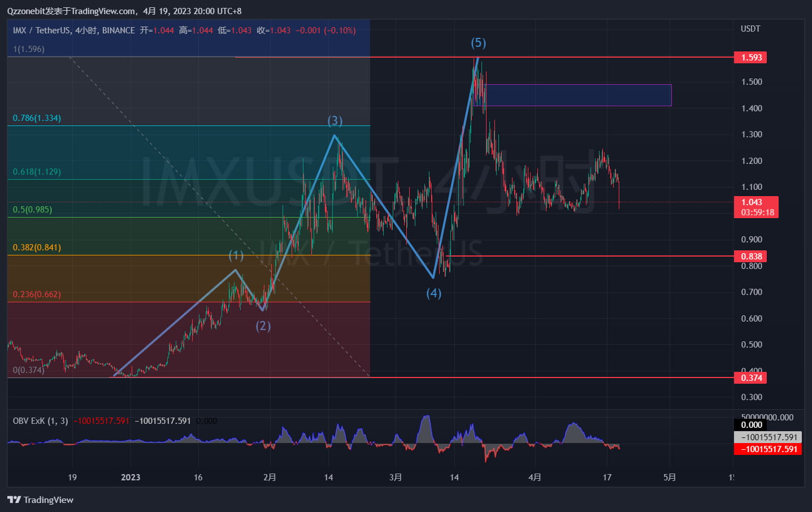Screen dimensions: 812x512
Task: Select the 4月 label on the time axis
Action: tap(535, 478)
